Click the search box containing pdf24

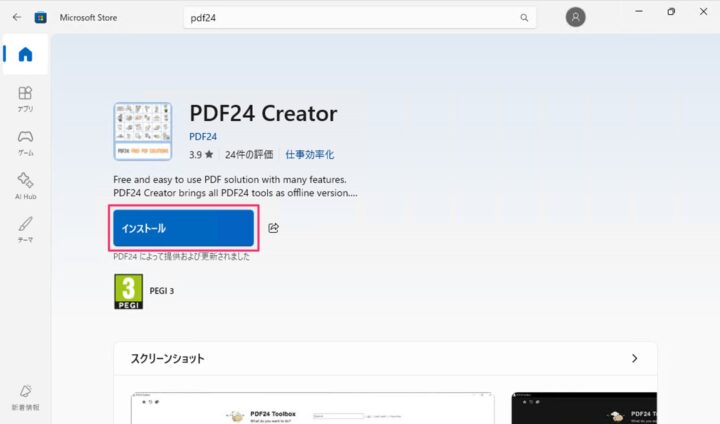(350, 17)
